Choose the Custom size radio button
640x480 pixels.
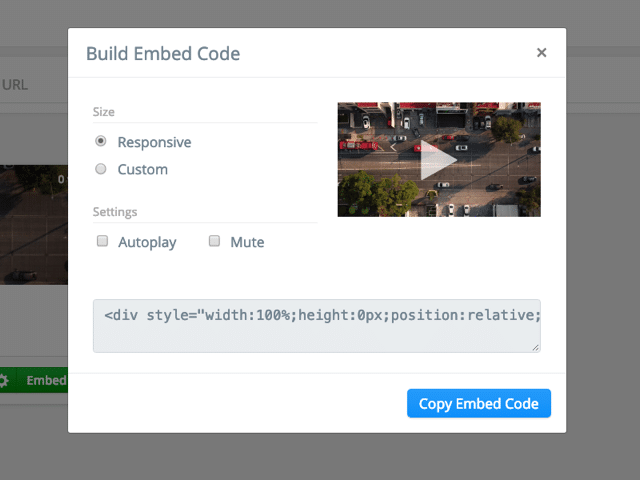100,169
